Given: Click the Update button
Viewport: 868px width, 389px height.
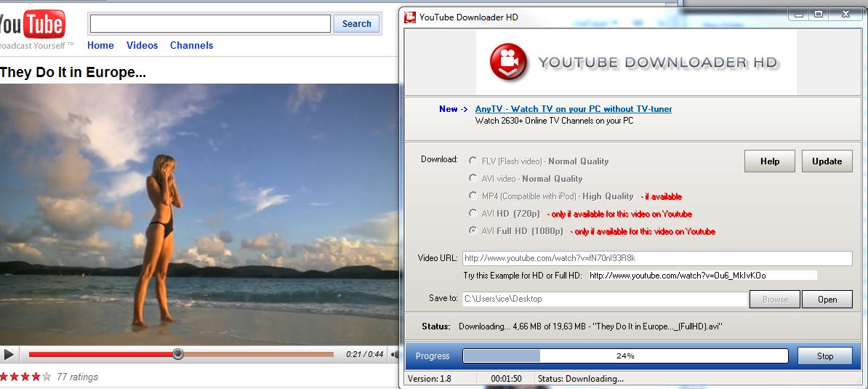Looking at the screenshot, I should [827, 161].
